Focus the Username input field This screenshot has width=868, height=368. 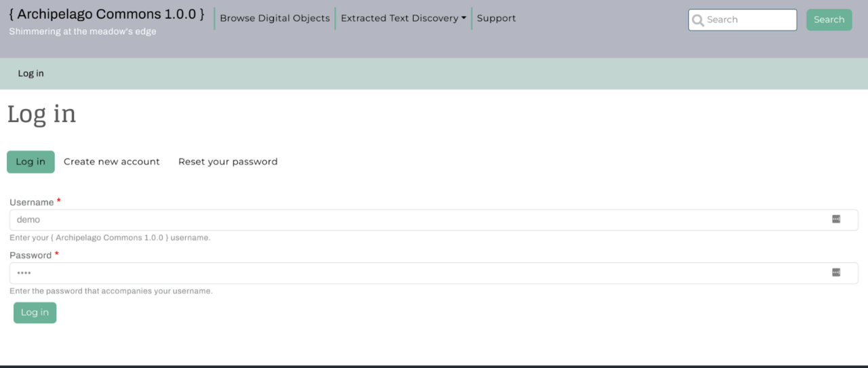pyautogui.click(x=407, y=220)
